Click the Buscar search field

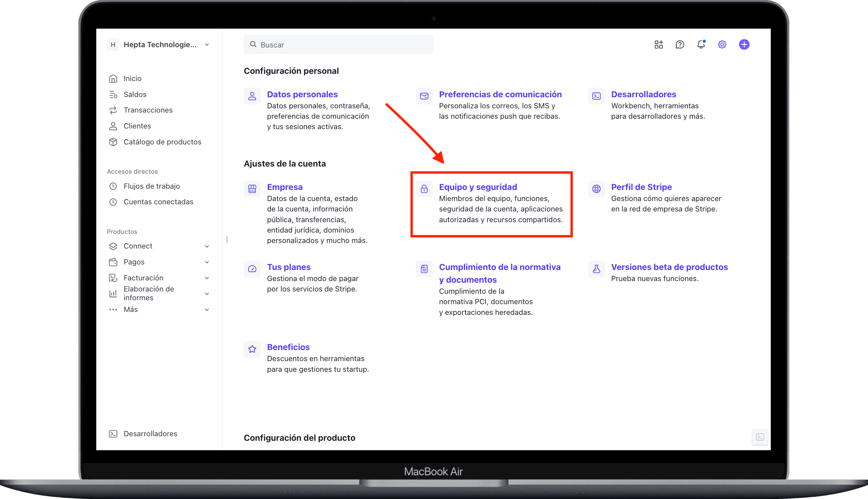(x=339, y=45)
